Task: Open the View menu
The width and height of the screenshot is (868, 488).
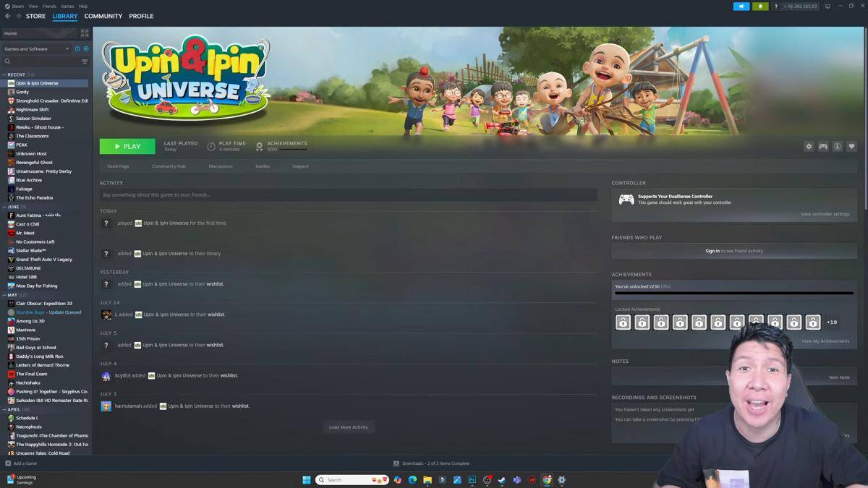Action: pyautogui.click(x=33, y=6)
